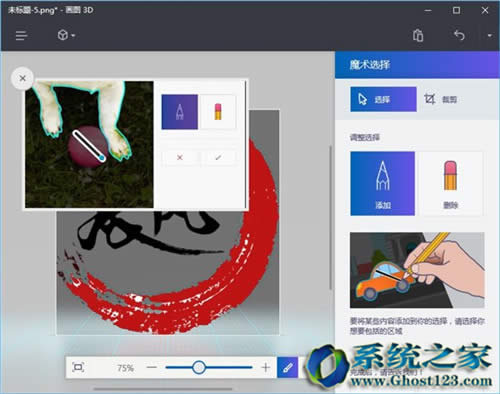This screenshot has width=500, height=394.
Task: Close the tutorial popup with round X
Action: (x=22, y=79)
